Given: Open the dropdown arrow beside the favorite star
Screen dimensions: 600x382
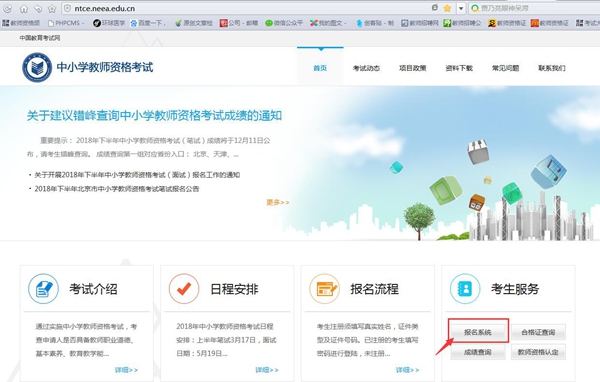Looking at the screenshot, I should point(461,8).
